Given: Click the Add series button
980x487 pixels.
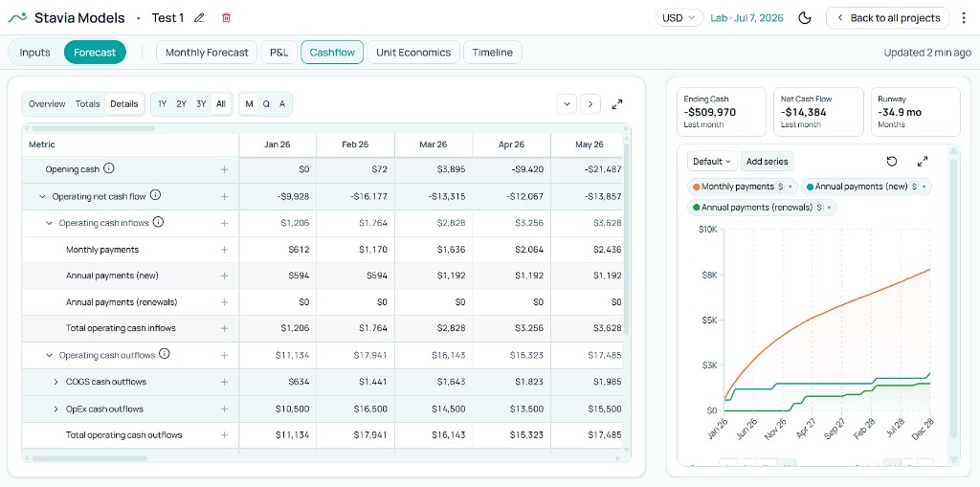Looking at the screenshot, I should tap(767, 162).
